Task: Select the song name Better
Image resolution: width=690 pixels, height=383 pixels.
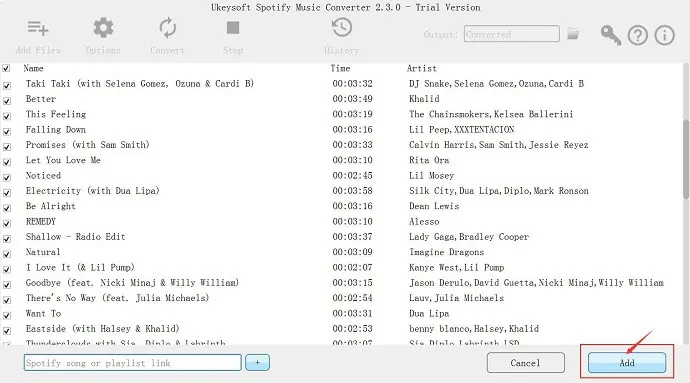Action: pyautogui.click(x=41, y=99)
